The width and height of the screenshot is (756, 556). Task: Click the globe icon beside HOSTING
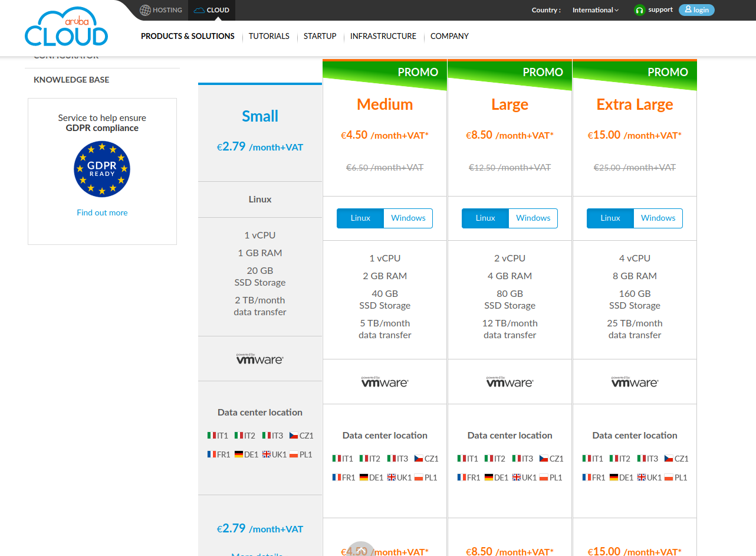145,10
